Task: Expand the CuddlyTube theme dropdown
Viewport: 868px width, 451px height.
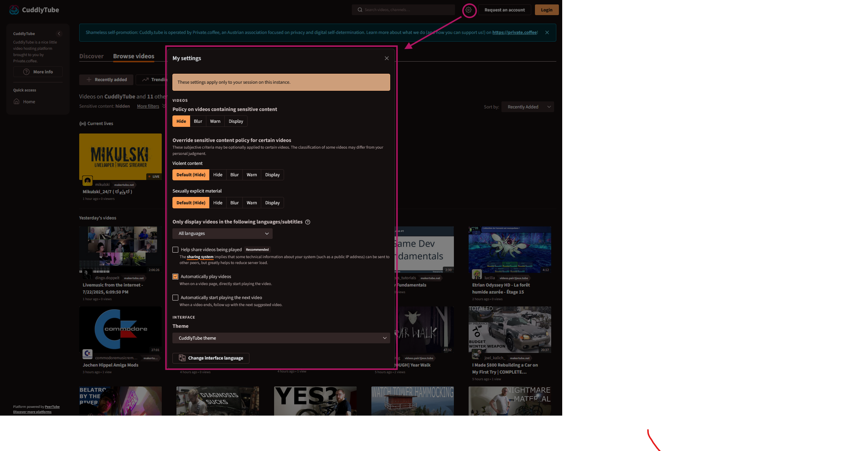Action: pyautogui.click(x=281, y=338)
